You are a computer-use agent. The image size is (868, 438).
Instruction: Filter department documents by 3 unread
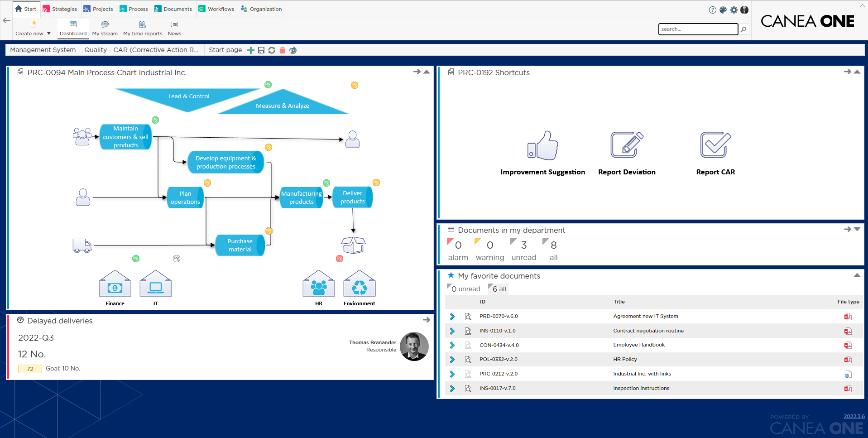[523, 250]
